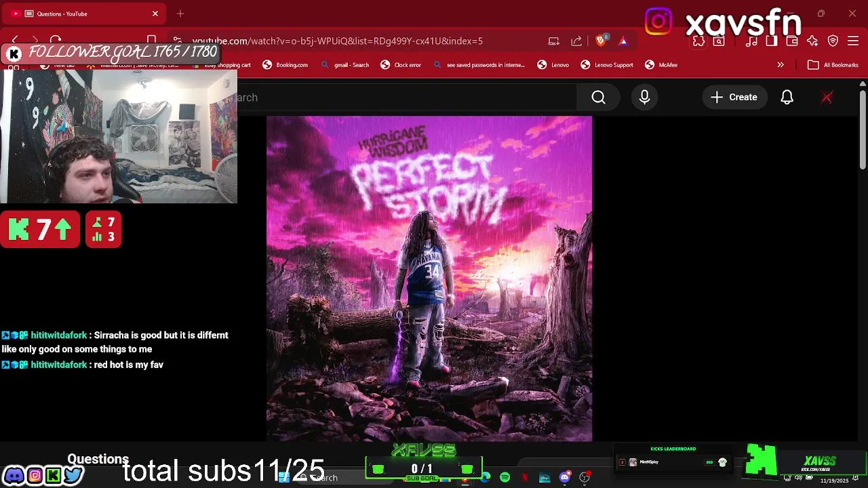Viewport: 868px width, 488px height.
Task: Select the Questions - YouTube browser tab
Action: (85, 14)
